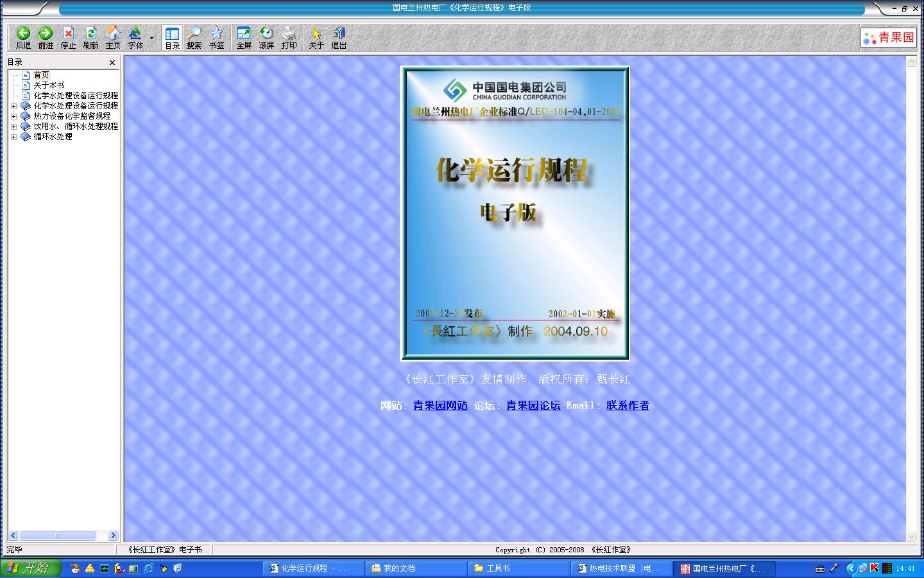Click the microphone icon in the language bar
Screen dimensions: 924x578
pos(834,568)
